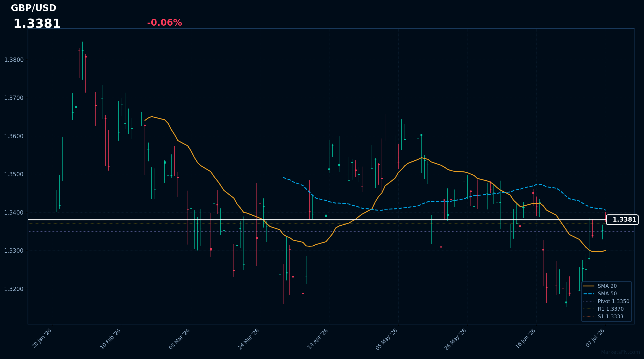Screen dimensions: 644x359
Task: Click the 1.3600 y-axis label
Action: [x=14, y=136]
